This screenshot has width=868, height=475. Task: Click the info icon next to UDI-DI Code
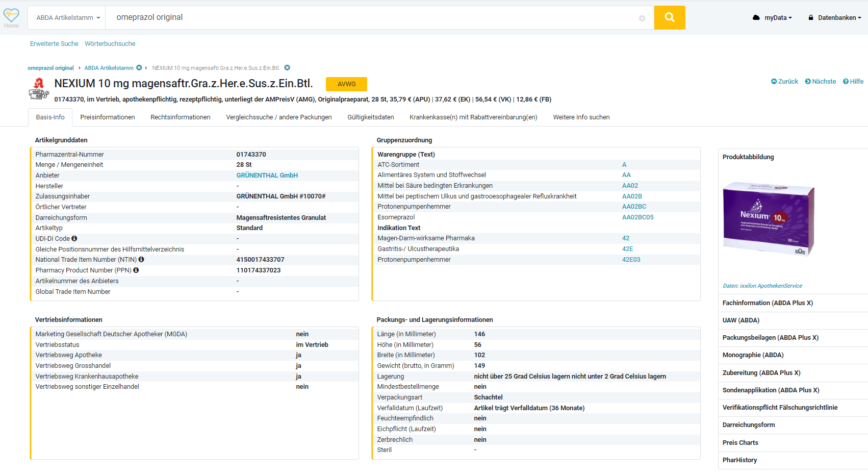coord(74,239)
